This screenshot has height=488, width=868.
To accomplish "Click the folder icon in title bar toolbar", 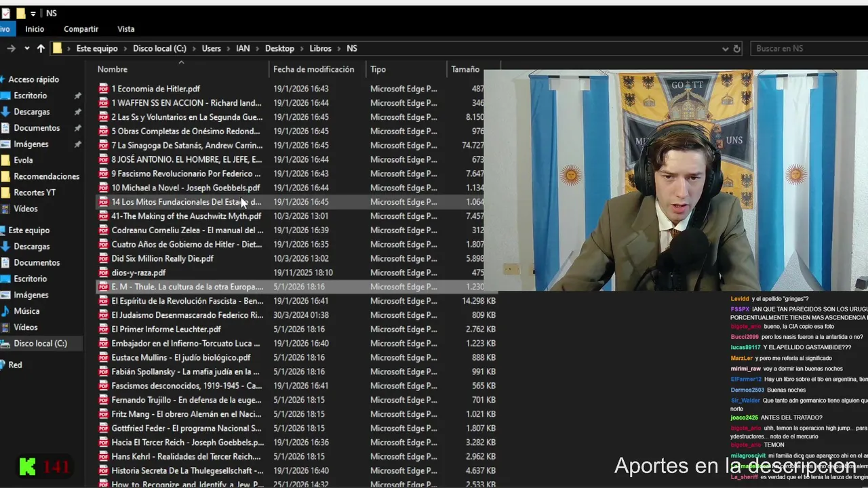I will pos(20,13).
